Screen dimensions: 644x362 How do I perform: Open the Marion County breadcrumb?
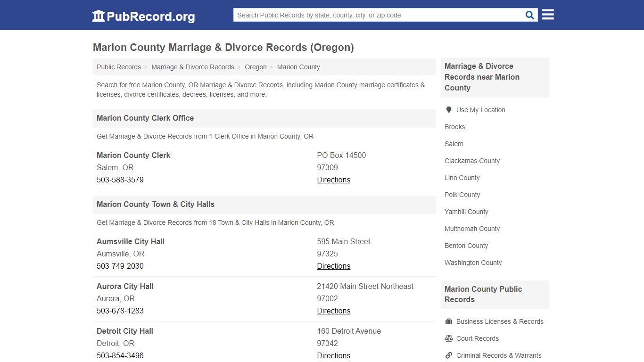(x=298, y=67)
